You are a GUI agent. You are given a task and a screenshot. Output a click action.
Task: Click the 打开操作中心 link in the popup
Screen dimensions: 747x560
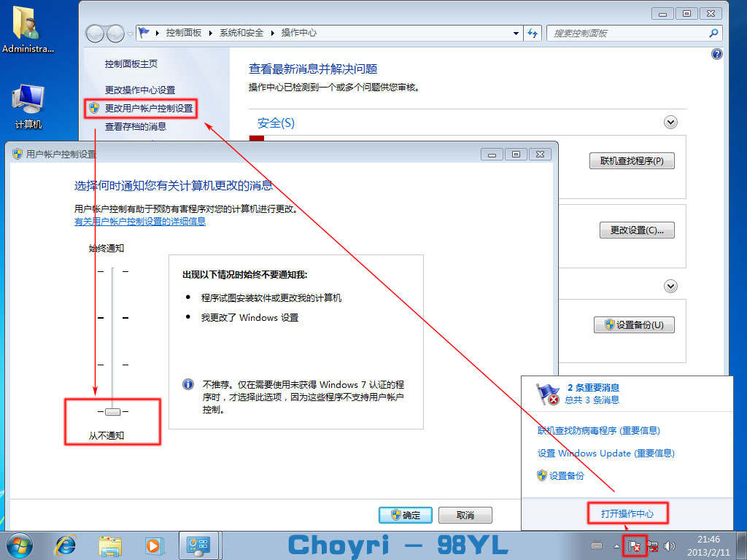coord(627,513)
